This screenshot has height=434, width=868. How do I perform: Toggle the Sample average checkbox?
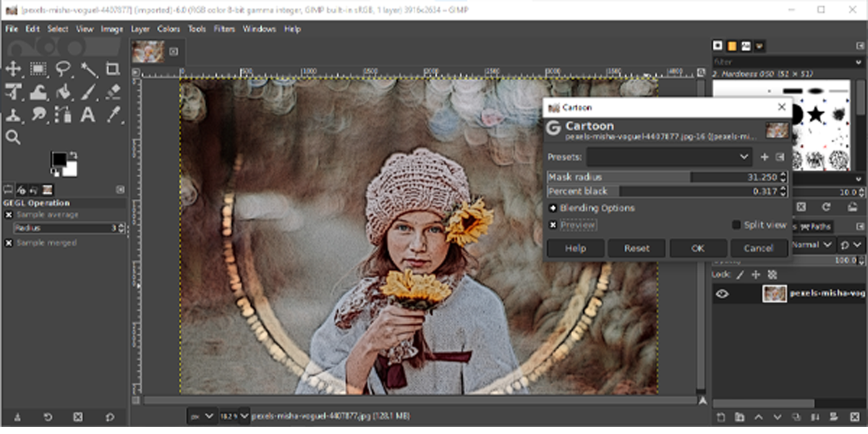9,215
